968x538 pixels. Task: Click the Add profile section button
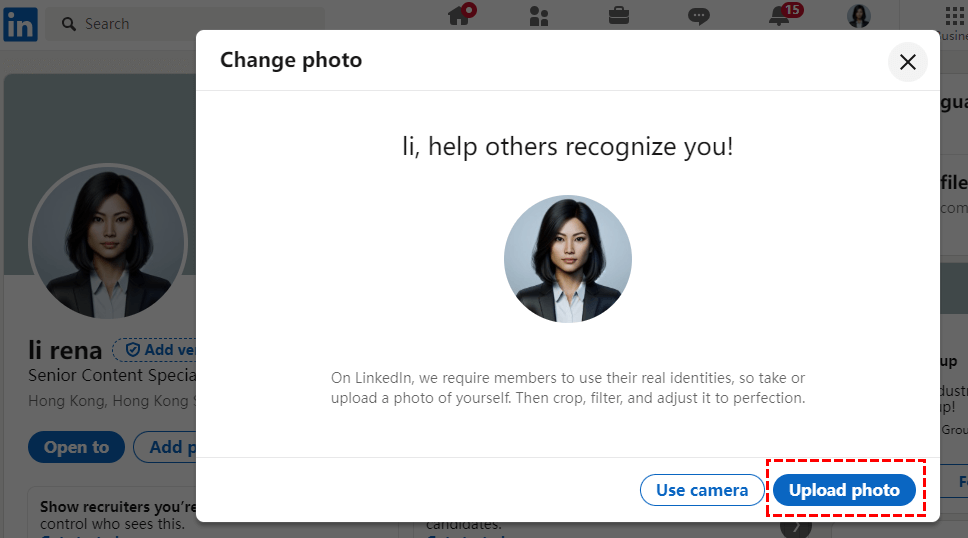166,447
